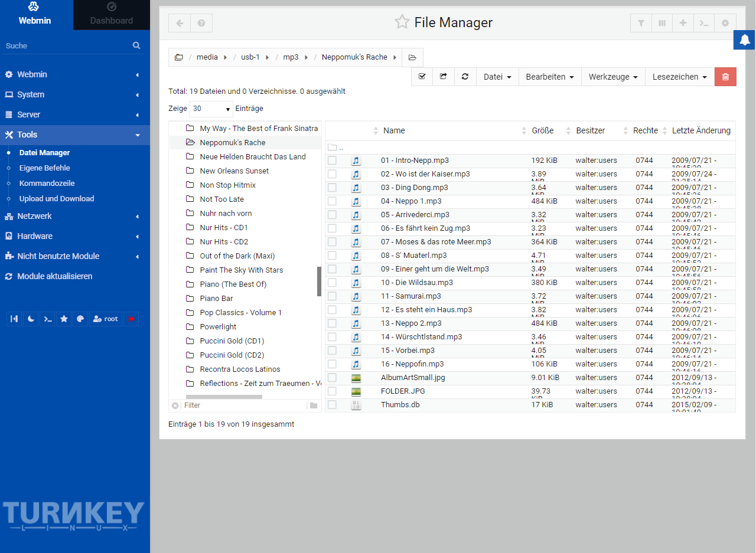Open Kommandozeile in Tools
Viewport: 756px width, 553px height.
click(47, 184)
